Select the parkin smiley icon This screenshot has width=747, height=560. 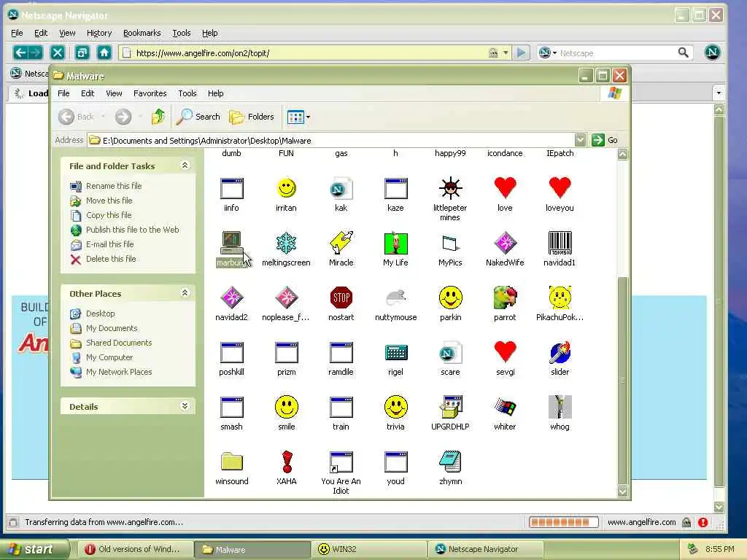[450, 297]
